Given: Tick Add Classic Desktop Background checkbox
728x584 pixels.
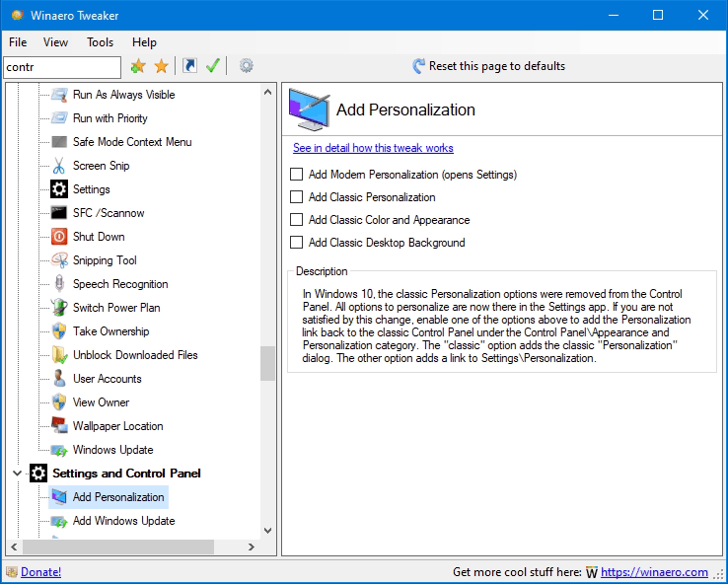Looking at the screenshot, I should pyautogui.click(x=296, y=243).
